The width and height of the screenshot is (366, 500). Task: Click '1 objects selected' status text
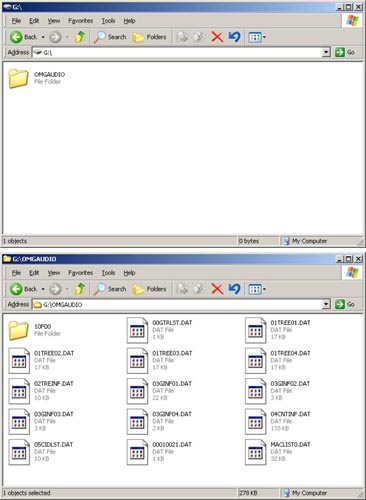pyautogui.click(x=27, y=493)
